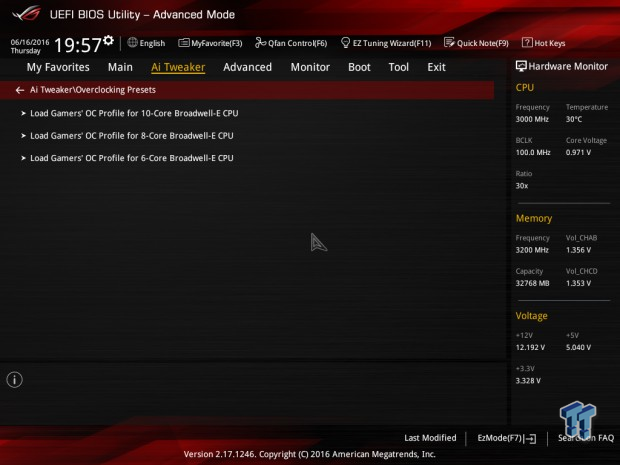Image resolution: width=620 pixels, height=465 pixels.
Task: Click the Voltage section heading
Action: pyautogui.click(x=531, y=316)
